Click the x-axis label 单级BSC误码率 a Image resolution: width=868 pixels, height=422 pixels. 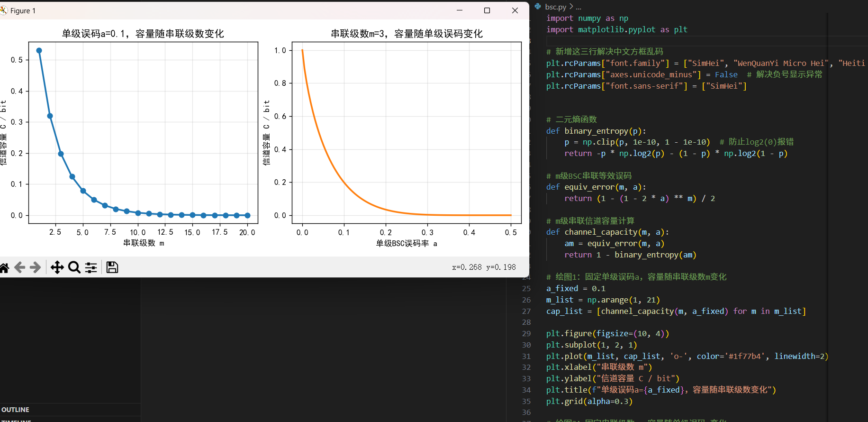(407, 243)
